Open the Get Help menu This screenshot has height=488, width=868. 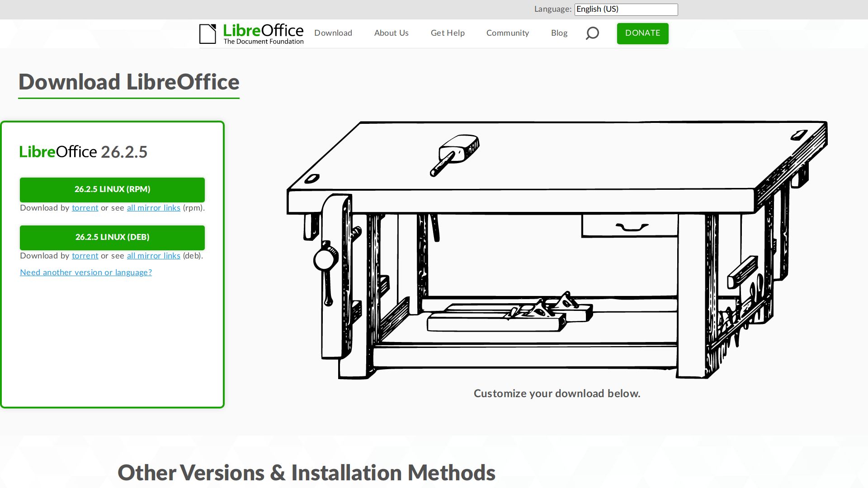pyautogui.click(x=448, y=33)
